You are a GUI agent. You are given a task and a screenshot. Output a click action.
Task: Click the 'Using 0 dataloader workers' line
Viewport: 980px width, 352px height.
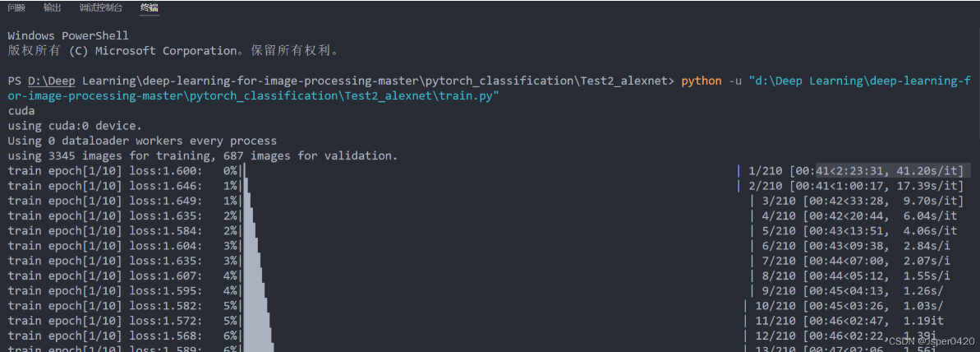[x=142, y=141]
